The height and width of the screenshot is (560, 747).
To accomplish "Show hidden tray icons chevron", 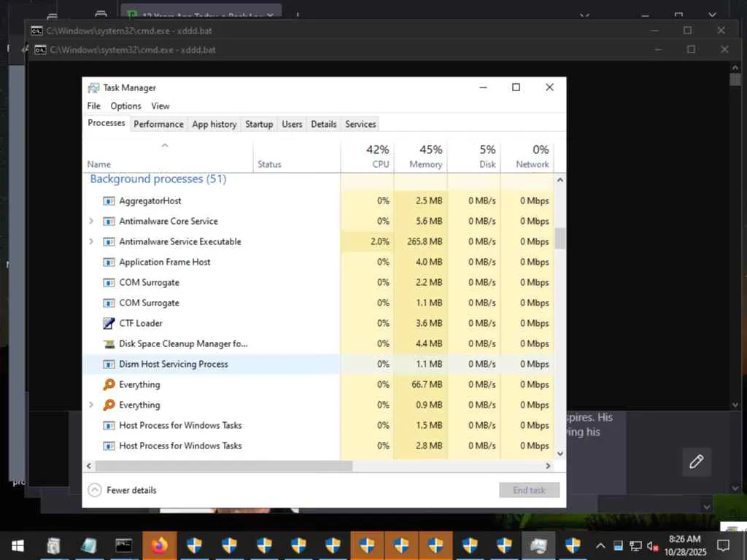I will 600,546.
